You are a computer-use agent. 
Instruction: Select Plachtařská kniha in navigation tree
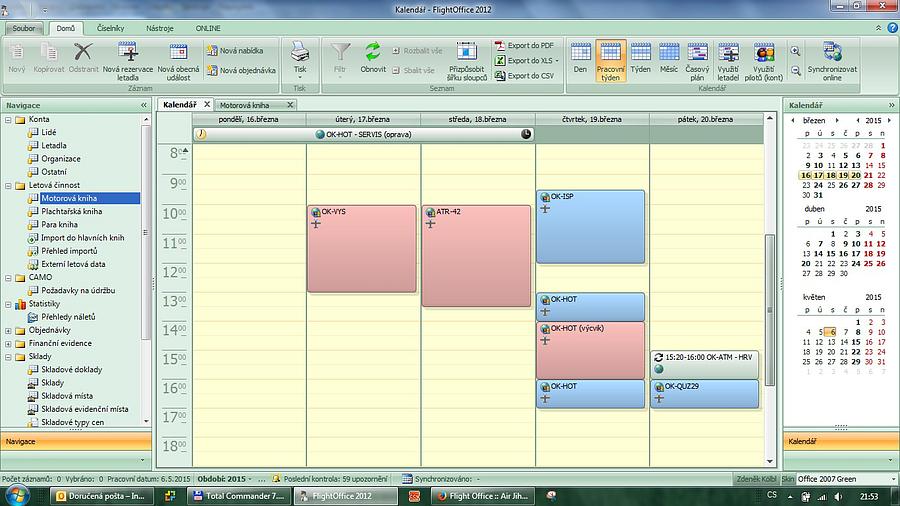point(71,212)
